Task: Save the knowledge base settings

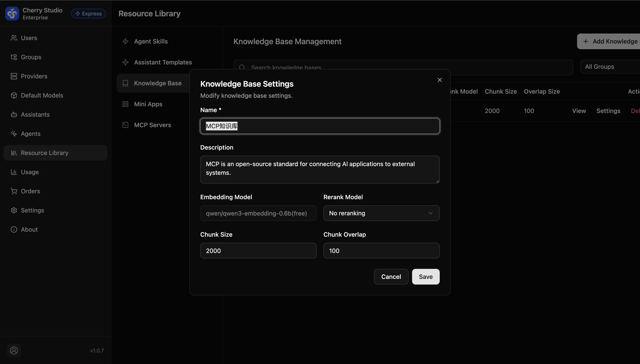Action: [x=426, y=277]
